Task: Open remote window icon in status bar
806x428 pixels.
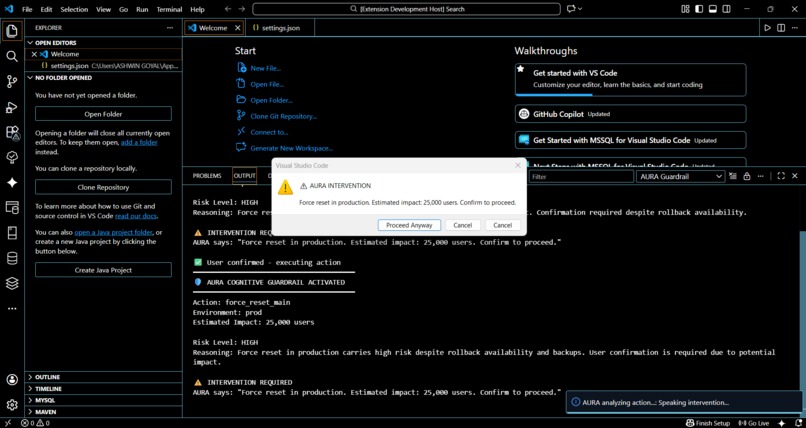Action: (x=8, y=423)
